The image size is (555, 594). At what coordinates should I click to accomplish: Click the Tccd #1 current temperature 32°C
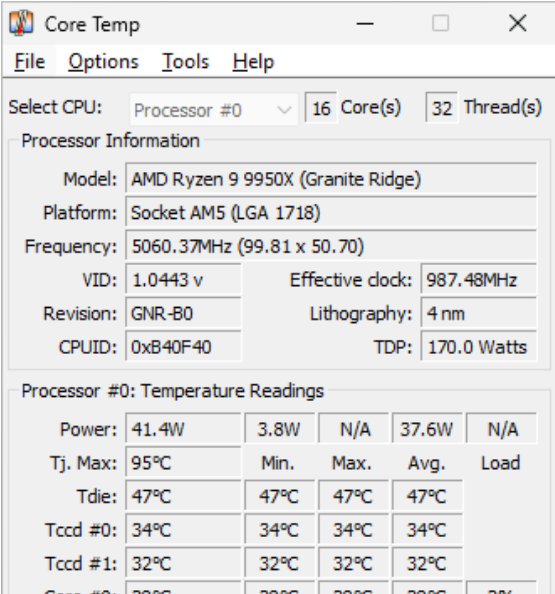pos(183,563)
